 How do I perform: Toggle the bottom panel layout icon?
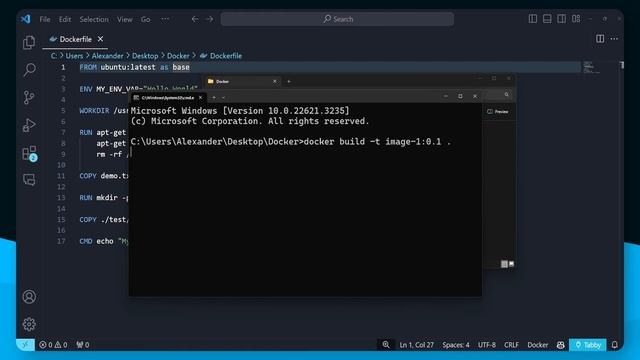(547, 19)
